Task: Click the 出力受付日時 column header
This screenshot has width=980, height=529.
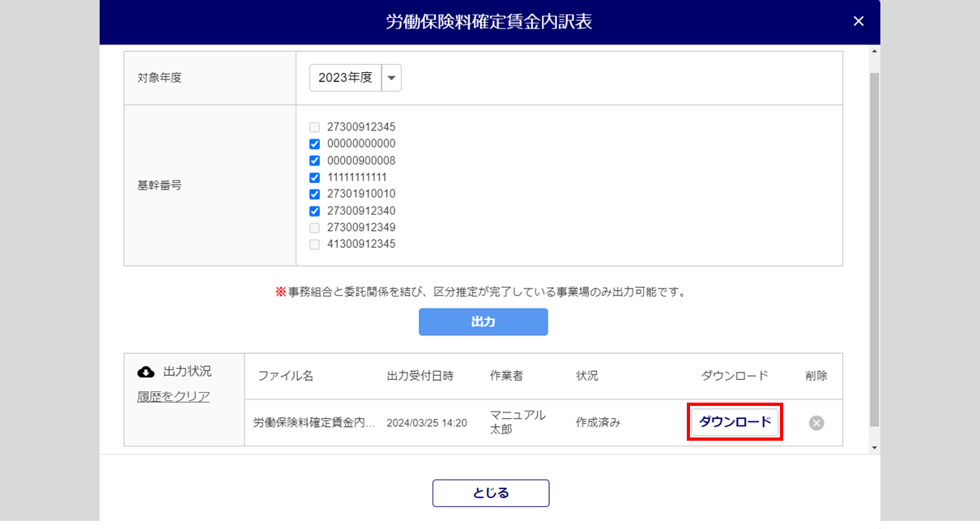Action: (x=420, y=376)
